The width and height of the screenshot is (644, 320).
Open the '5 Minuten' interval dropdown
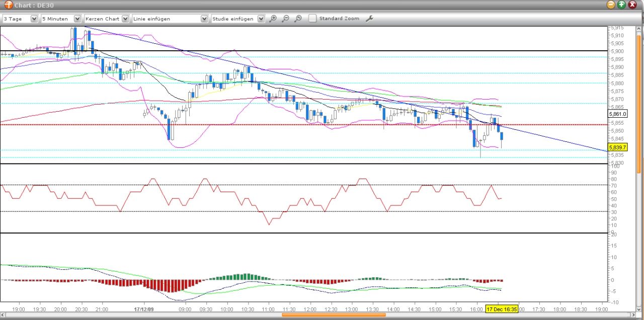click(76, 18)
